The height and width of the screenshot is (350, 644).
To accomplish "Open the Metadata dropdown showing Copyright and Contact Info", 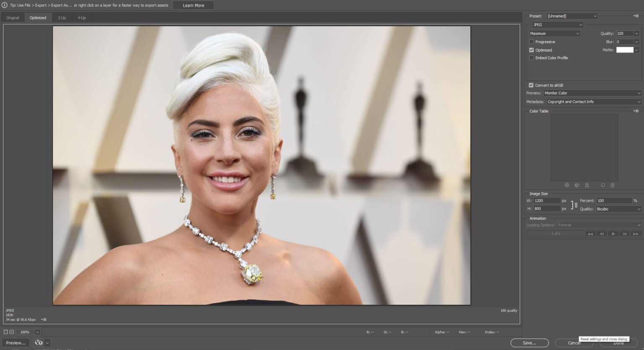I will click(x=593, y=101).
